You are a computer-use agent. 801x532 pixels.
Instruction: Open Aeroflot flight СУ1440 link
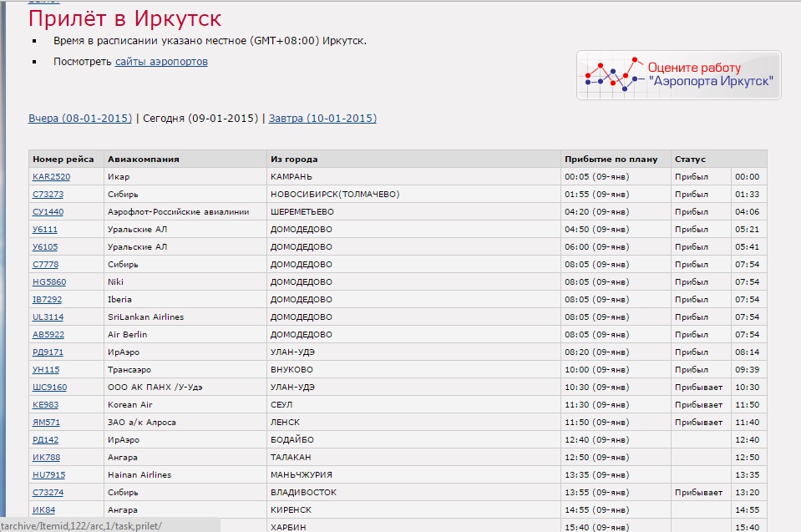[48, 212]
